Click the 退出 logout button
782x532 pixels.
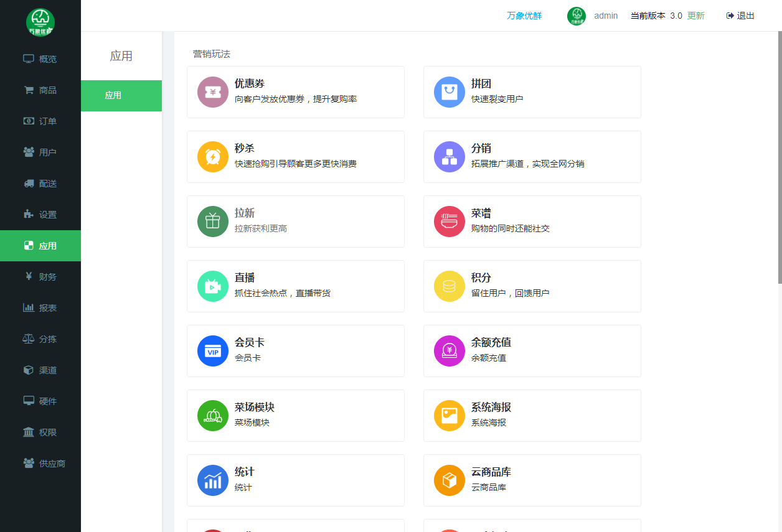tap(740, 16)
